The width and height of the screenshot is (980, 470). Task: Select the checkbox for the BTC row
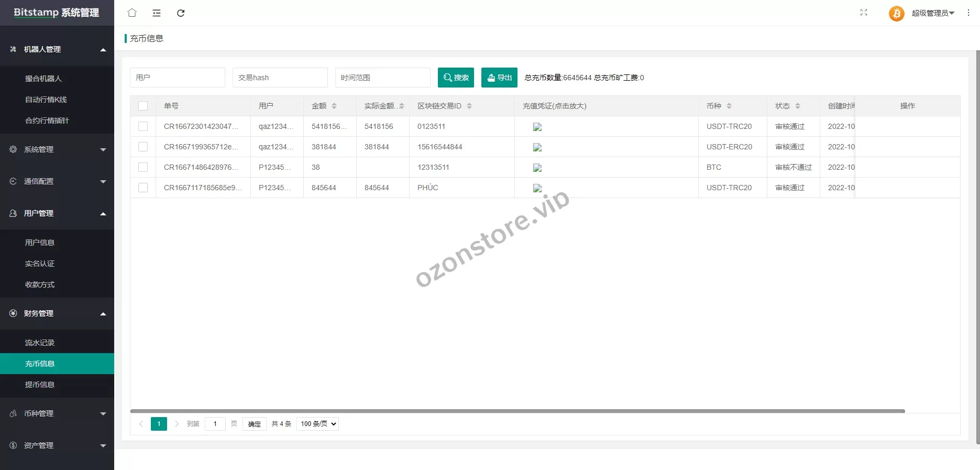click(x=143, y=167)
